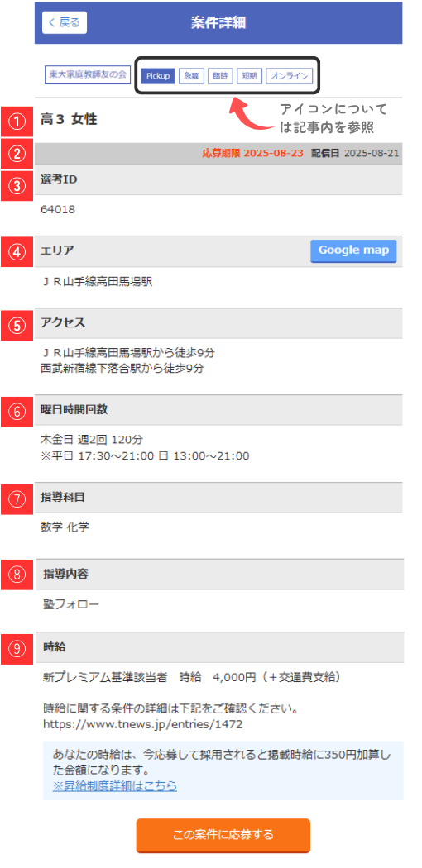Select the 臨時 tag icon

(220, 76)
